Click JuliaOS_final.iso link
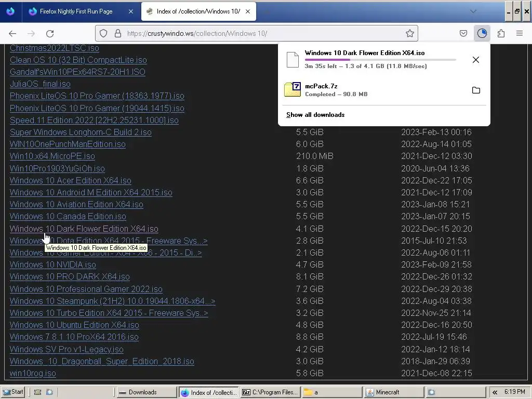This screenshot has width=532, height=399. [x=40, y=84]
